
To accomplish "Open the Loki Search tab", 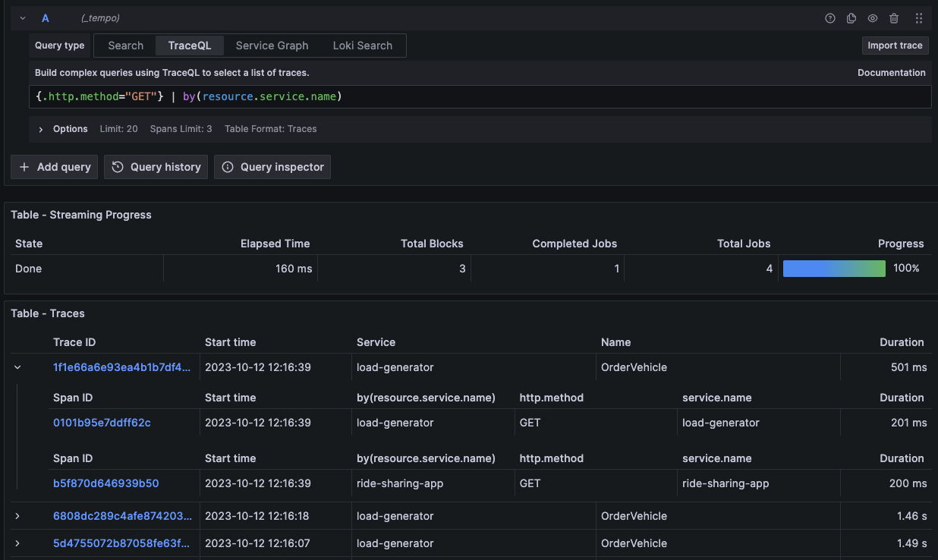I will pos(362,46).
